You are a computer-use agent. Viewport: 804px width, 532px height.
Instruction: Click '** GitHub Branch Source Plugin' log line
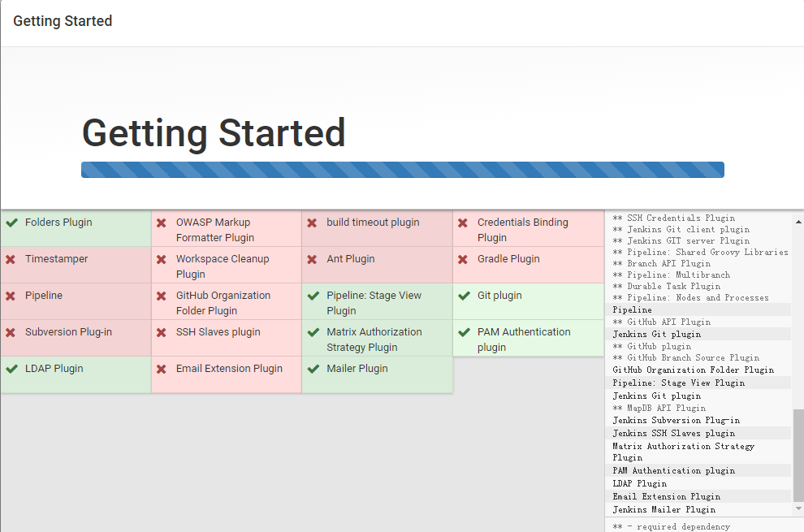686,357
